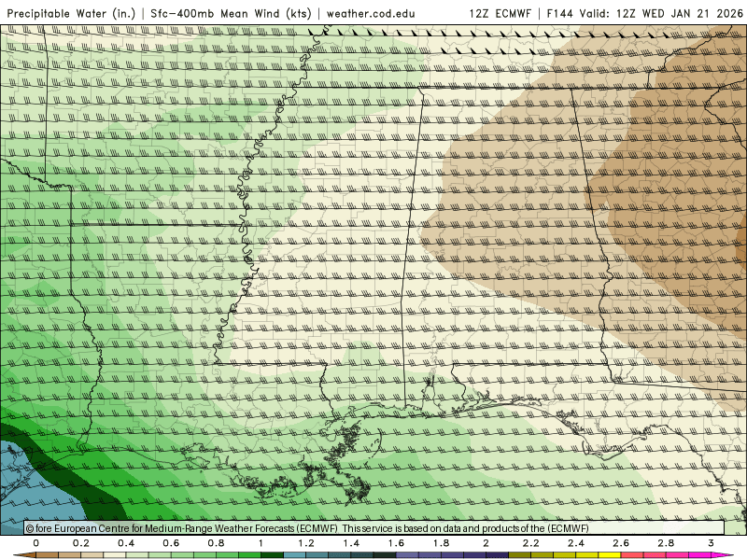Click the '2.2' value on the color scale
This screenshot has width=747, height=560.
(530, 543)
